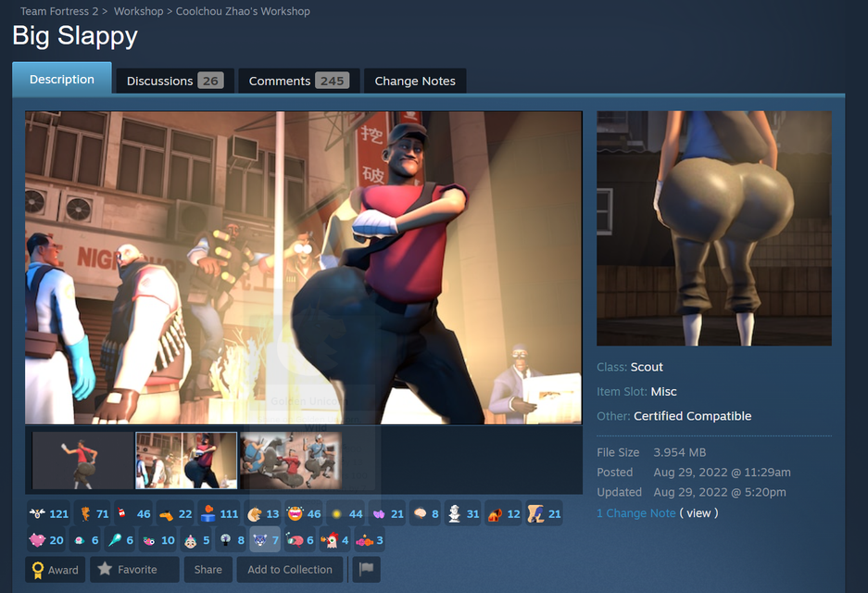The image size is (868, 593).
Task: Go to Workshop breadcrumb link
Action: 138,11
